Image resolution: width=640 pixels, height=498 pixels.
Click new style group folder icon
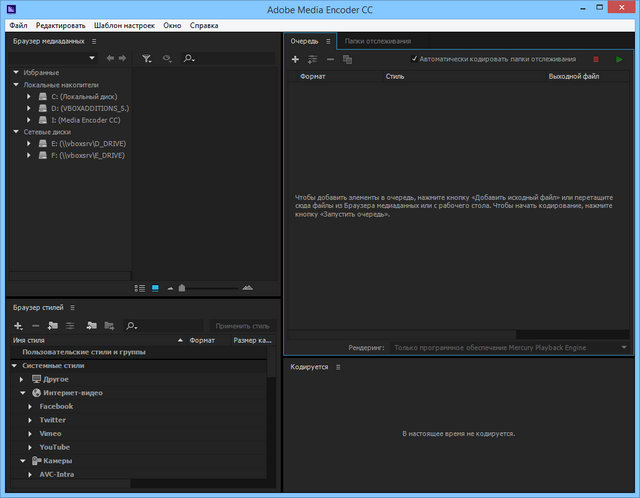(53, 326)
